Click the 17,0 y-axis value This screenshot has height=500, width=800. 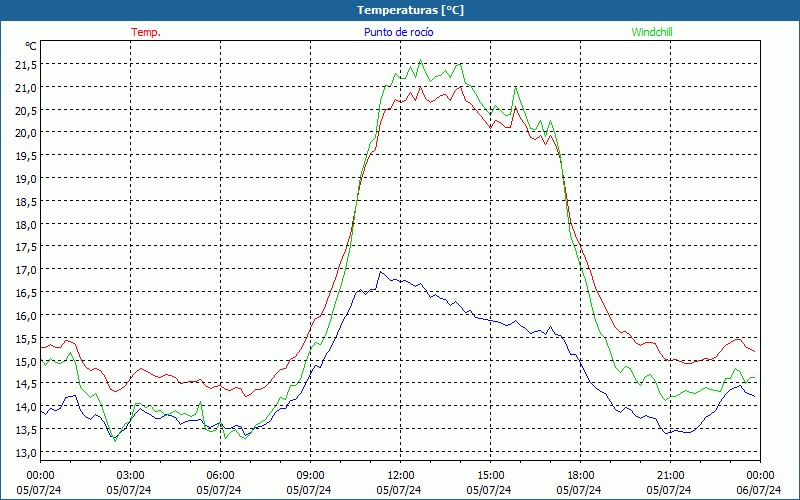point(26,270)
